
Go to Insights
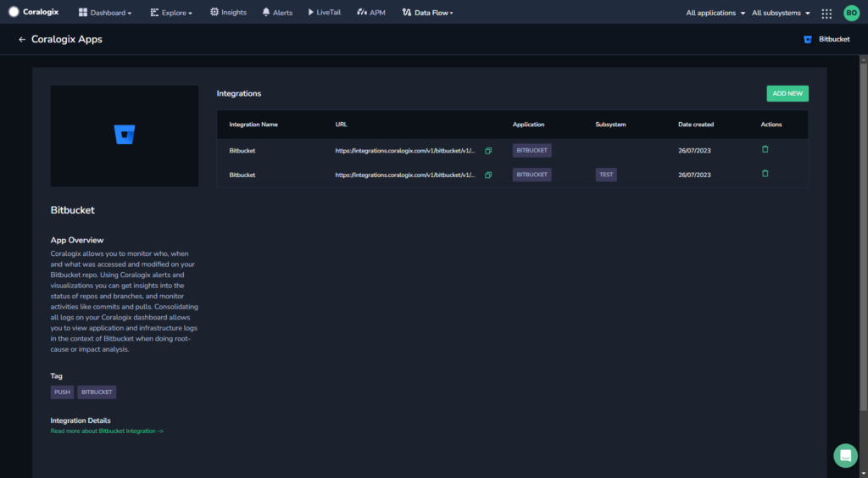point(228,12)
